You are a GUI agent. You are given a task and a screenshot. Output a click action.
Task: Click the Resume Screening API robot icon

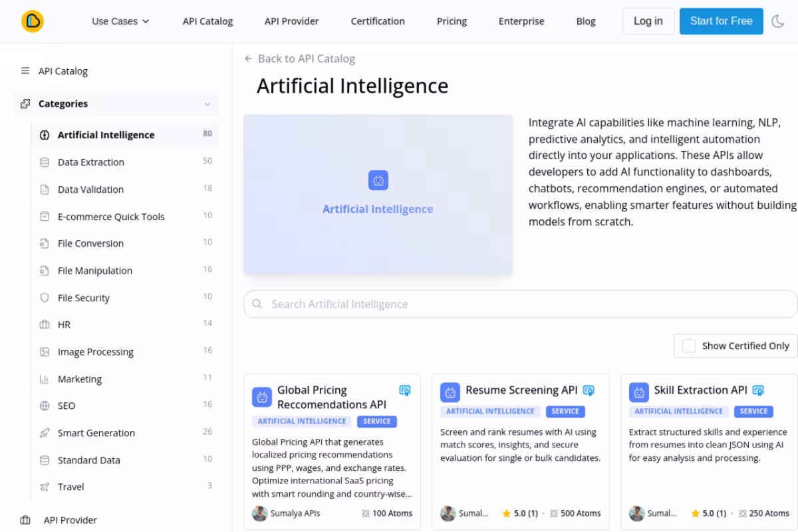pos(450,392)
